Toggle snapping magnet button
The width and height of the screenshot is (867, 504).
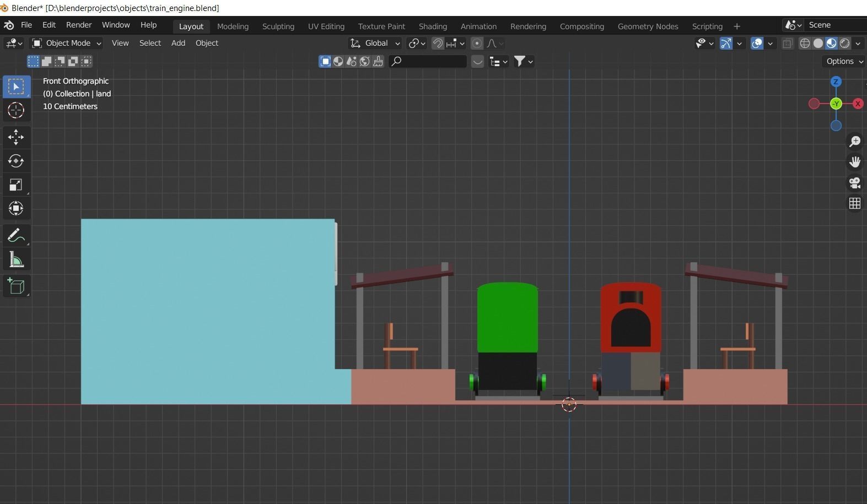click(x=438, y=43)
